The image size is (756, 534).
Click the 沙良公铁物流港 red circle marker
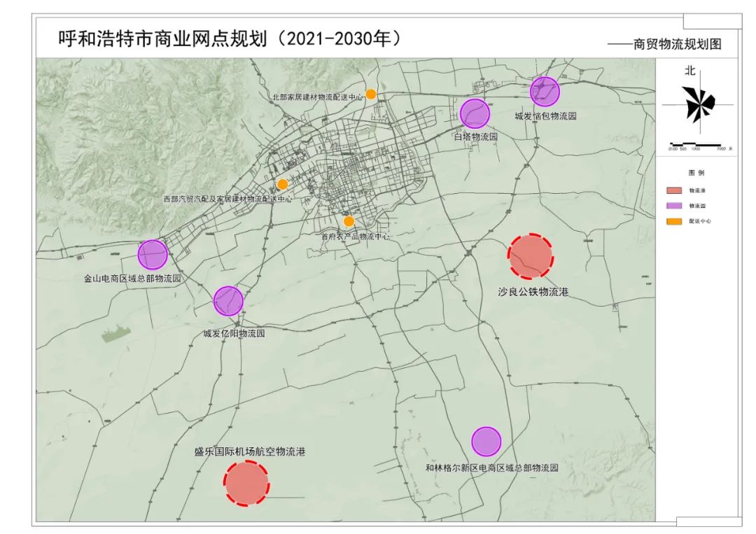[531, 255]
